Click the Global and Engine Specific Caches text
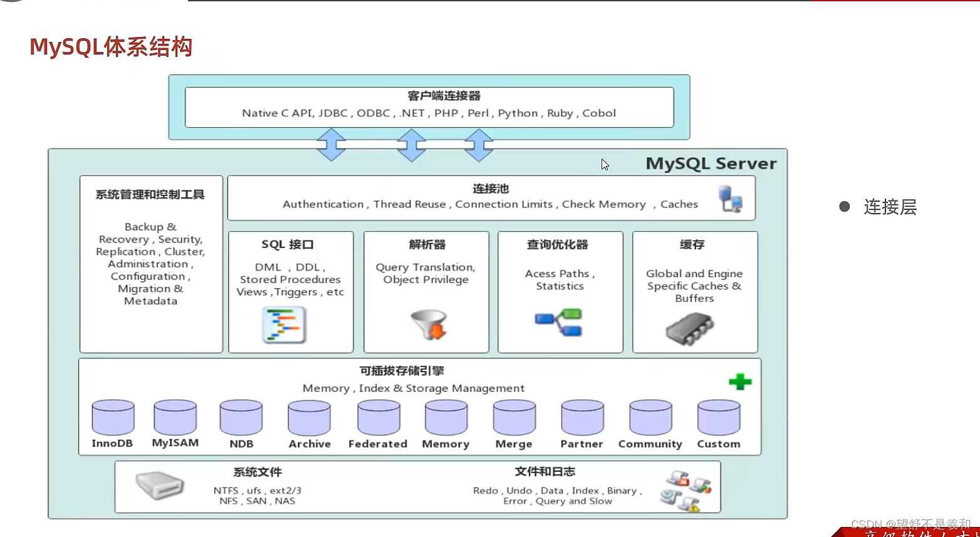This screenshot has height=537, width=980. (694, 286)
